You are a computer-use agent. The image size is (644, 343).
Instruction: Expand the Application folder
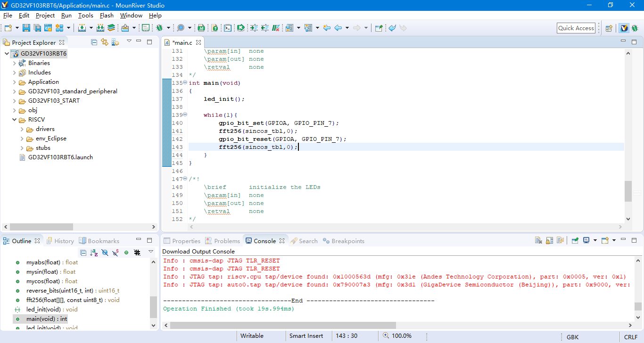[14, 82]
